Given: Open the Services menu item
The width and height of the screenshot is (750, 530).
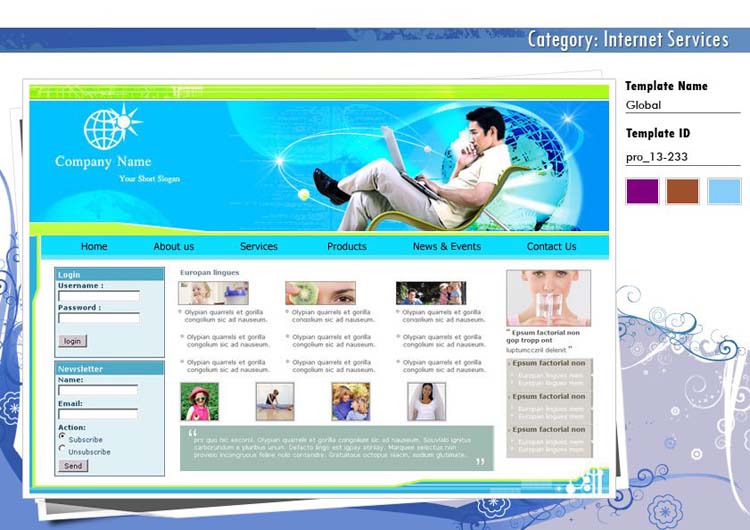Looking at the screenshot, I should (x=259, y=247).
